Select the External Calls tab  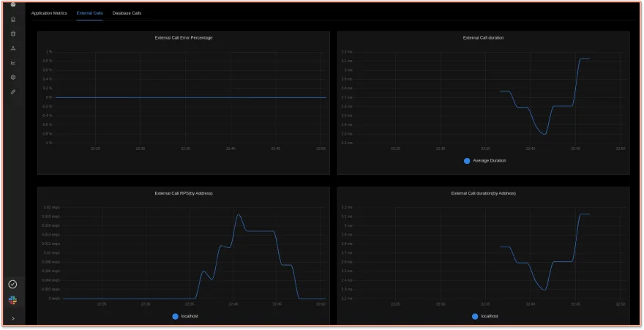pos(89,13)
